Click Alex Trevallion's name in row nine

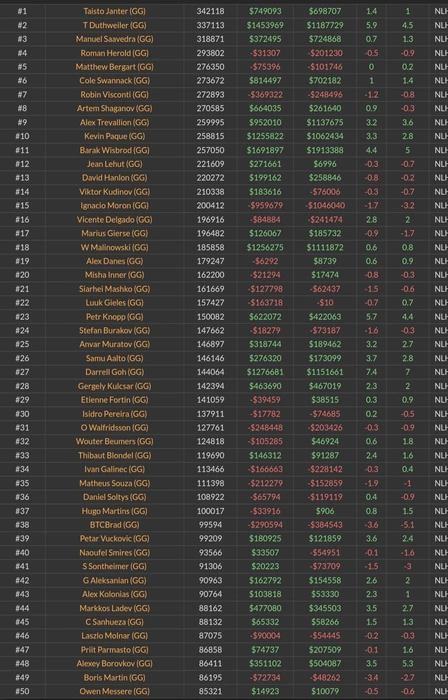click(114, 122)
